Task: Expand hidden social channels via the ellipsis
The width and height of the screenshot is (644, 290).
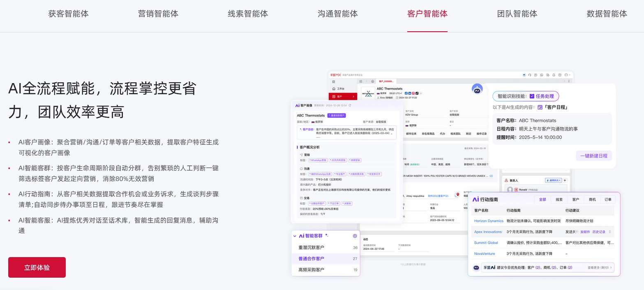Action: pyautogui.click(x=421, y=93)
